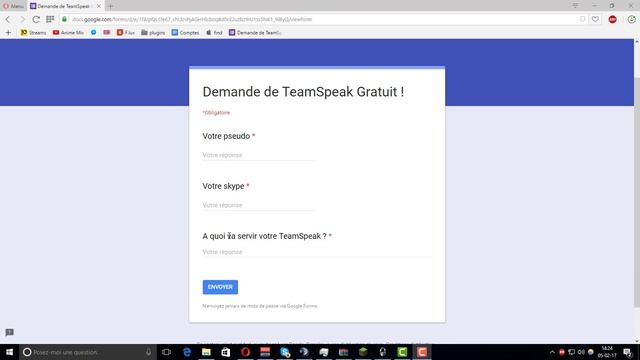Open the blue round messenger bookmark

pos(93,32)
